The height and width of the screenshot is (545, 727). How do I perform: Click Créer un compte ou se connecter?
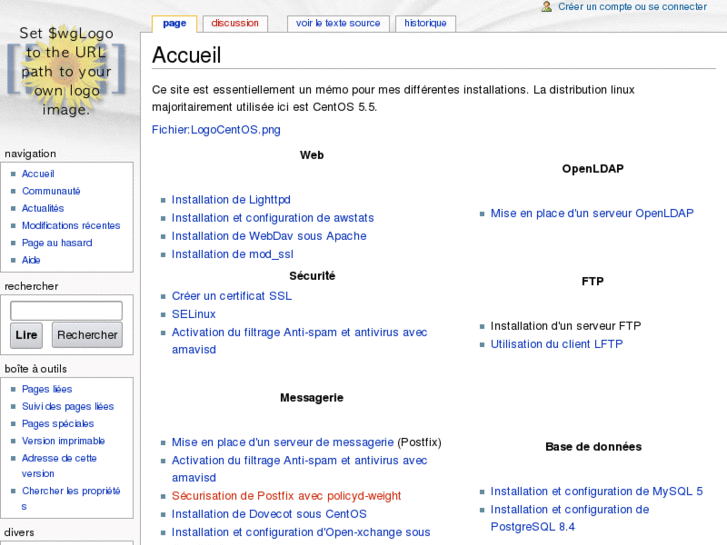pos(632,6)
